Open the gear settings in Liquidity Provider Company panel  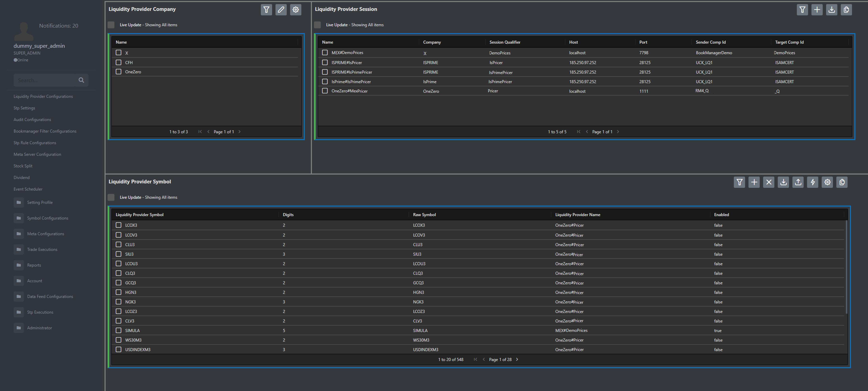[x=296, y=10]
